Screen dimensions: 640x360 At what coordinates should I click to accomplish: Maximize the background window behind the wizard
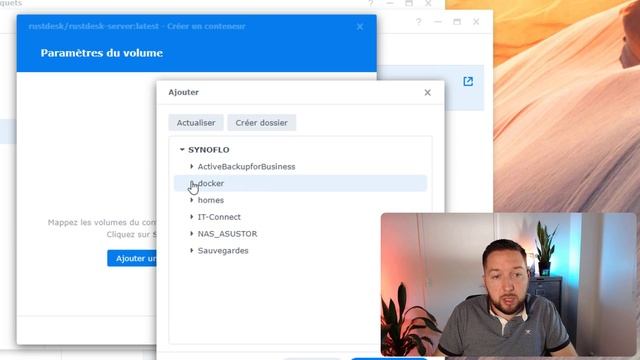pos(457,22)
